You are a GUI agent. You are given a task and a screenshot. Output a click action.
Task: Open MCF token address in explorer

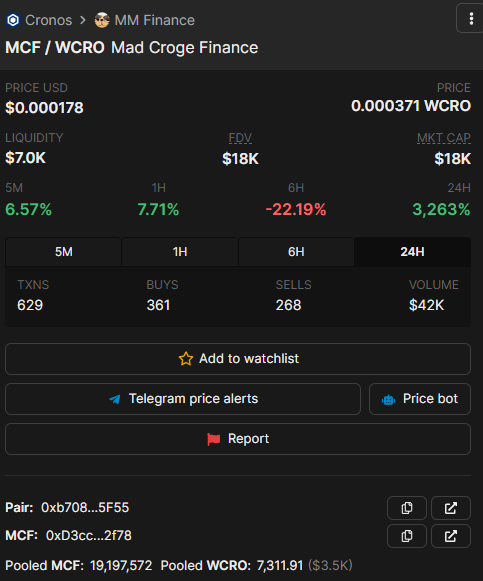point(451,536)
